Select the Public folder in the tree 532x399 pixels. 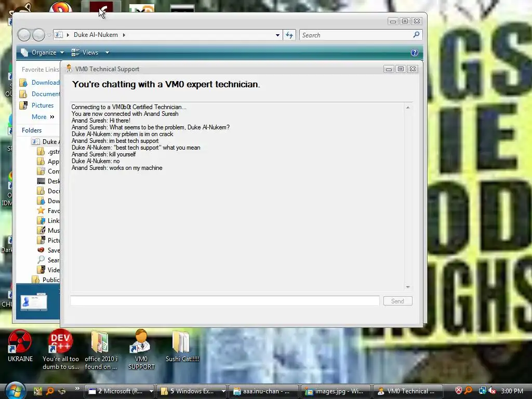pyautogui.click(x=46, y=280)
